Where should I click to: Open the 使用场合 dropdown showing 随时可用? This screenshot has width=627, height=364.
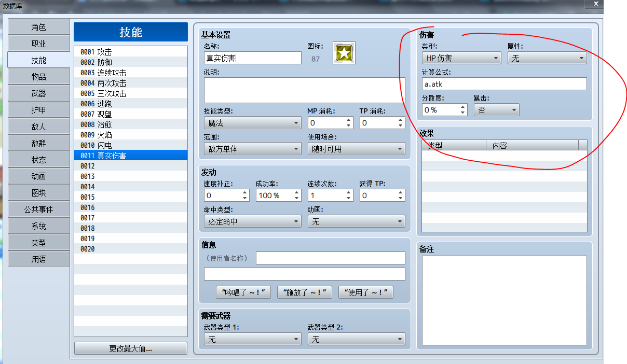pos(356,149)
